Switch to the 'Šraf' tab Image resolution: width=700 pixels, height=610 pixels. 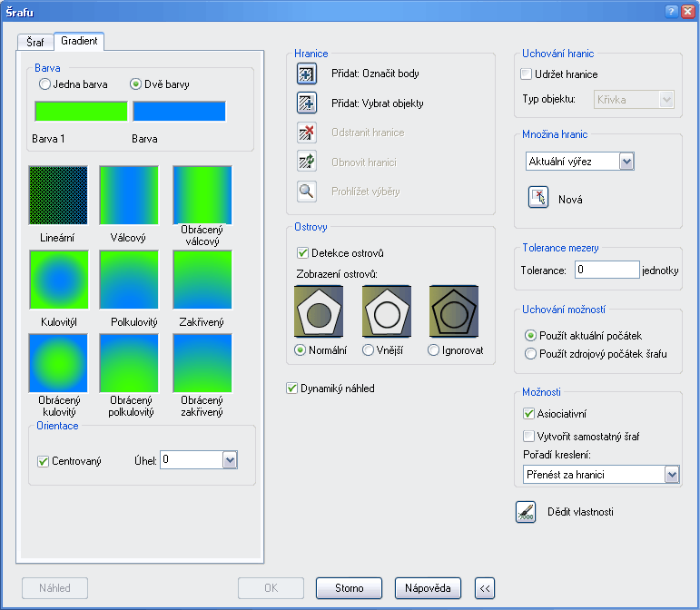pyautogui.click(x=35, y=43)
